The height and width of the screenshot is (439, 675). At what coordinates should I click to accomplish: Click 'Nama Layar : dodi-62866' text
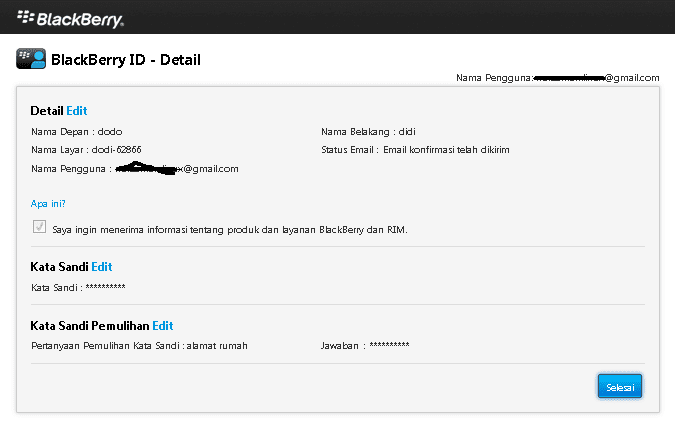click(86, 150)
